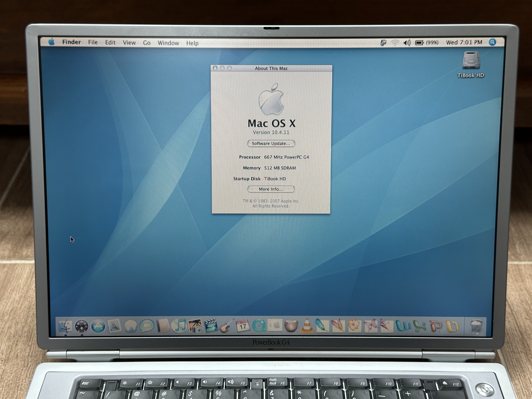532x399 pixels.
Task: Open Dashboard from the Dock
Action: click(82, 326)
